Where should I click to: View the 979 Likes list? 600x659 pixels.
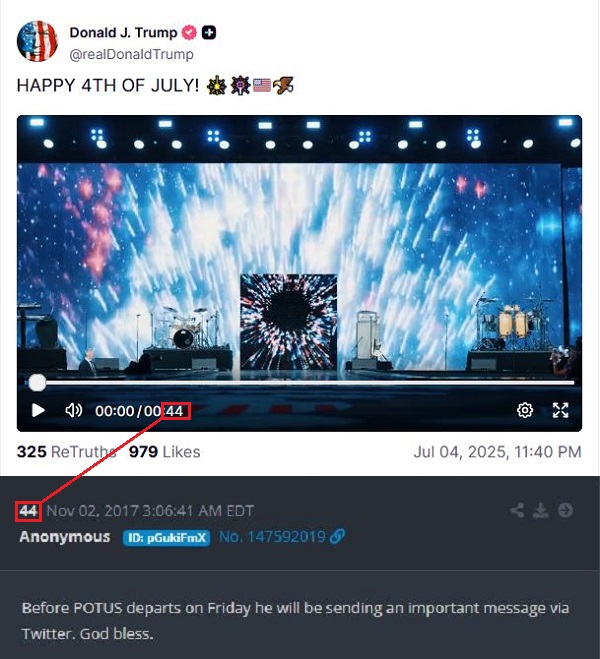(x=164, y=452)
